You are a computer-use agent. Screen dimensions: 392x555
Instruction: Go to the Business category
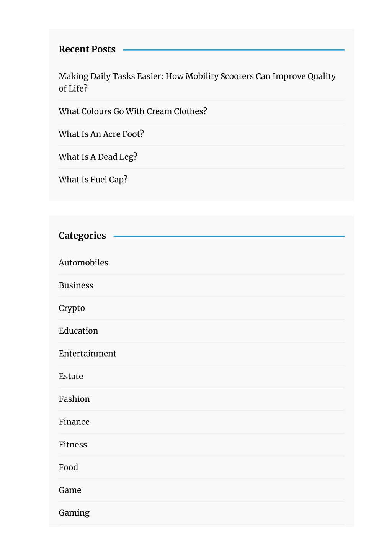(76, 285)
